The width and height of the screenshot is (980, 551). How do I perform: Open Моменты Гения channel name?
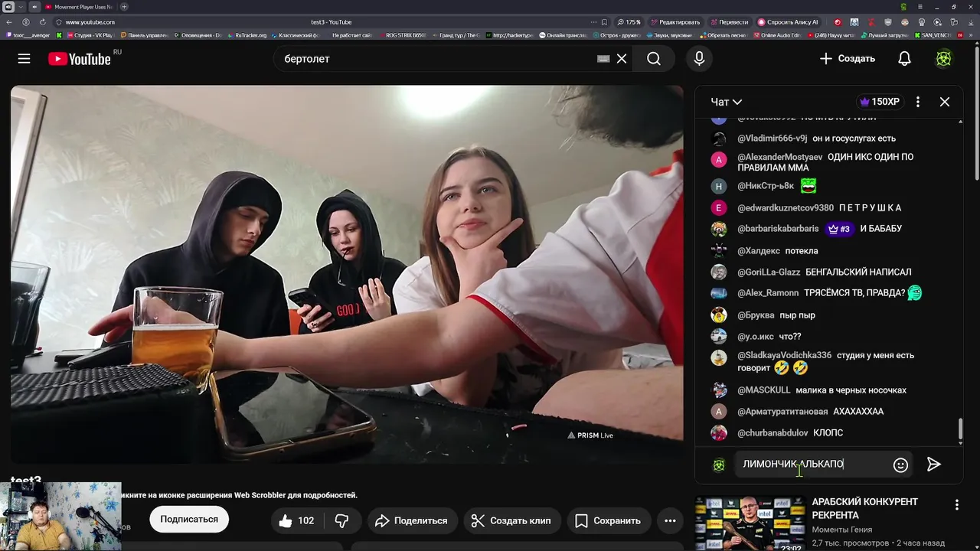pos(841,530)
